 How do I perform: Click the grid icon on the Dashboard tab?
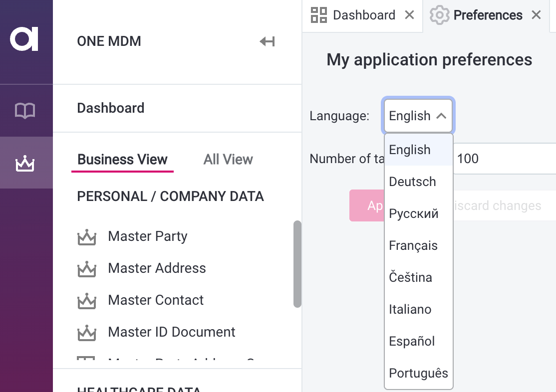click(x=319, y=15)
